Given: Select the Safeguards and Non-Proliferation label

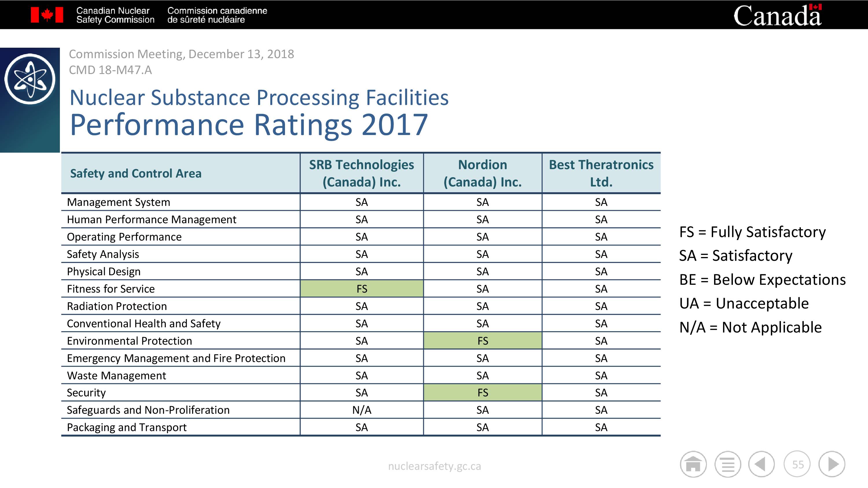Looking at the screenshot, I should [148, 410].
